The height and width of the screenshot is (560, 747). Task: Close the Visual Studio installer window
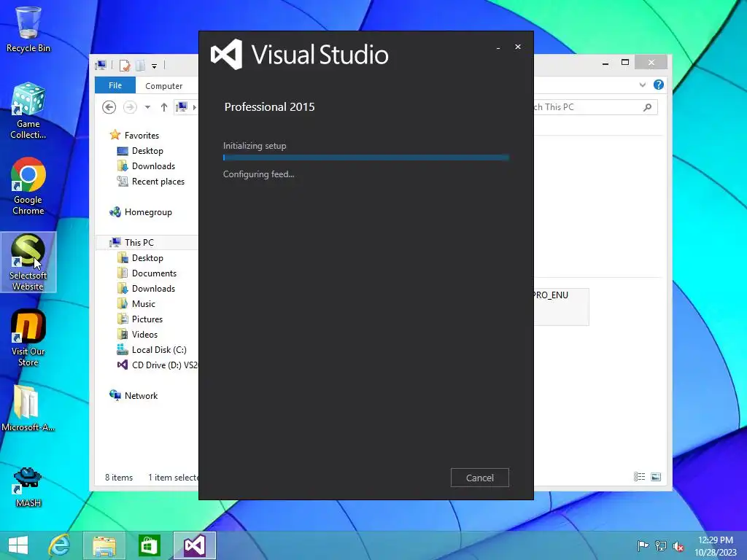click(x=517, y=47)
